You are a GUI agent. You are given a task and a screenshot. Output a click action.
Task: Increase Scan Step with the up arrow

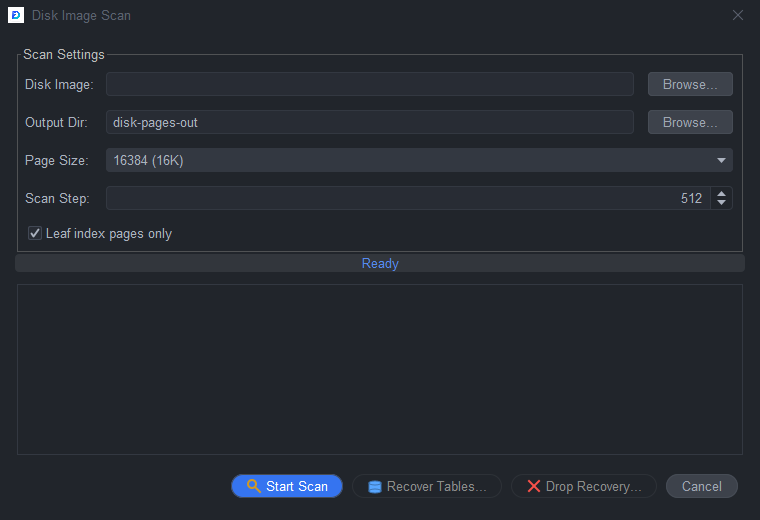click(721, 193)
